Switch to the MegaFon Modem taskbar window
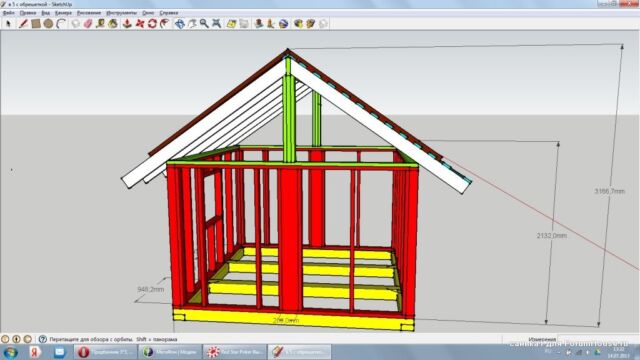The height and width of the screenshot is (360, 640). 170,352
